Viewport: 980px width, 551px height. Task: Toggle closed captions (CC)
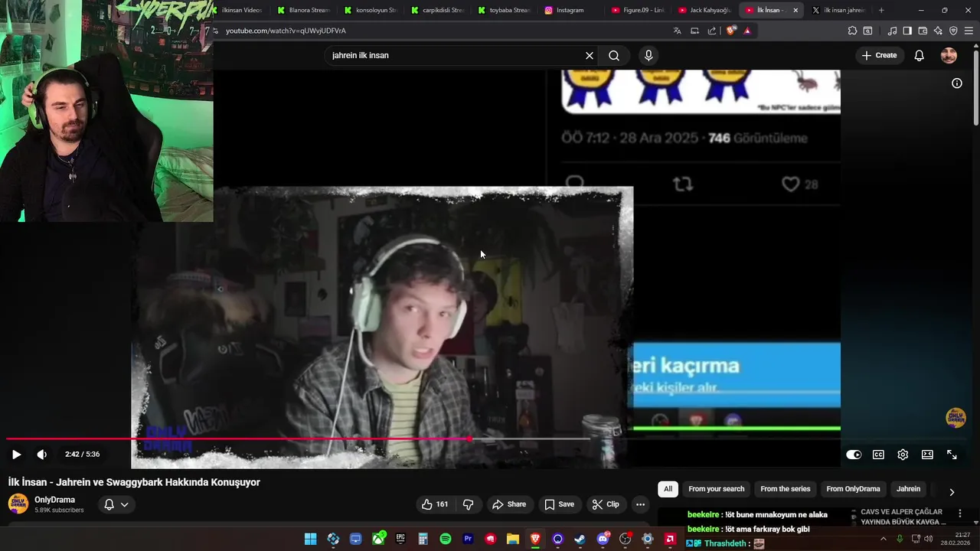point(878,455)
